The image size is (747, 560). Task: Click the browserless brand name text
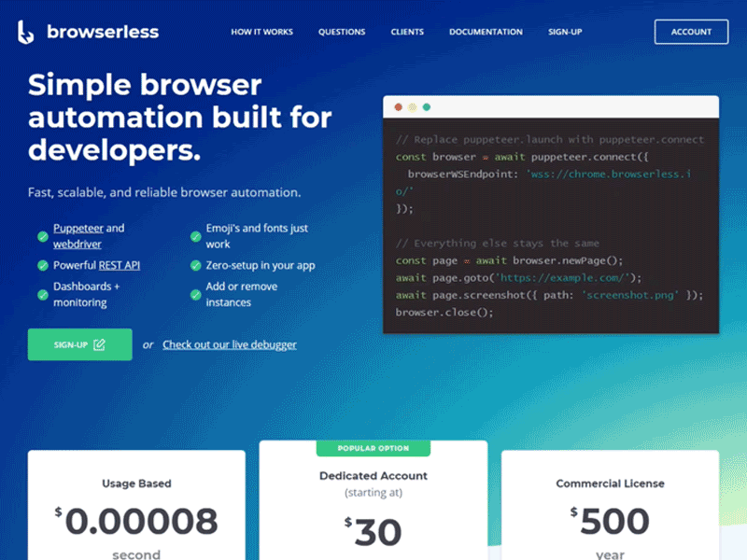click(103, 32)
